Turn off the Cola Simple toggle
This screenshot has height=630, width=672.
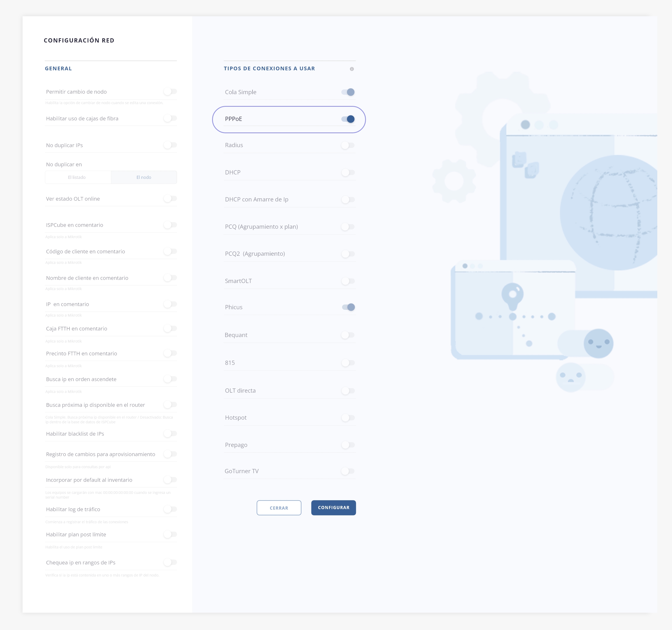pos(348,92)
